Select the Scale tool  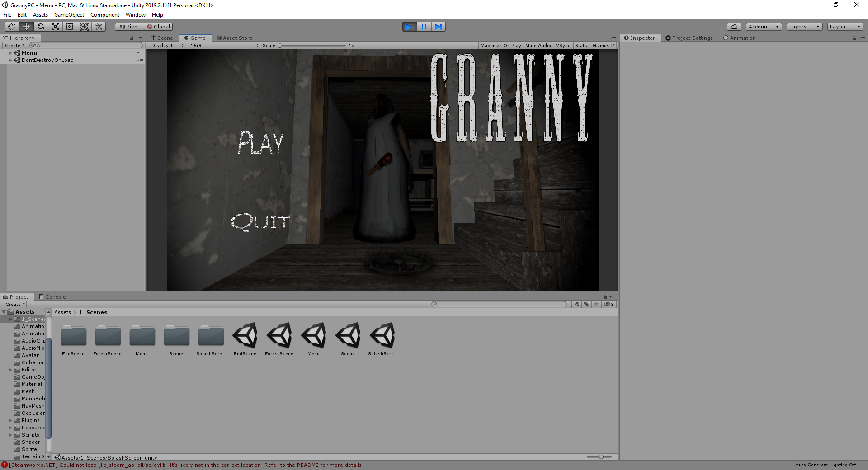(x=55, y=27)
